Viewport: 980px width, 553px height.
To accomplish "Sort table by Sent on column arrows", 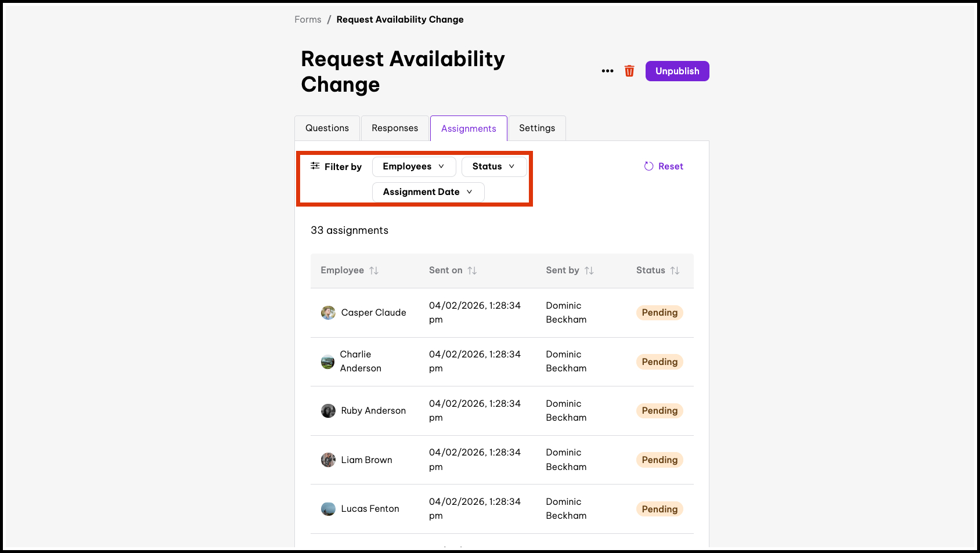I will point(472,270).
